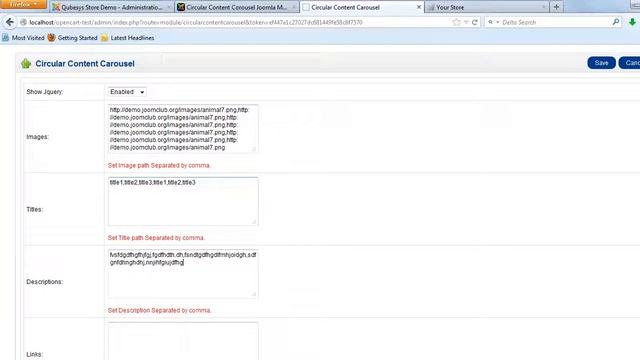Click the search magnifier icon

tap(616, 22)
